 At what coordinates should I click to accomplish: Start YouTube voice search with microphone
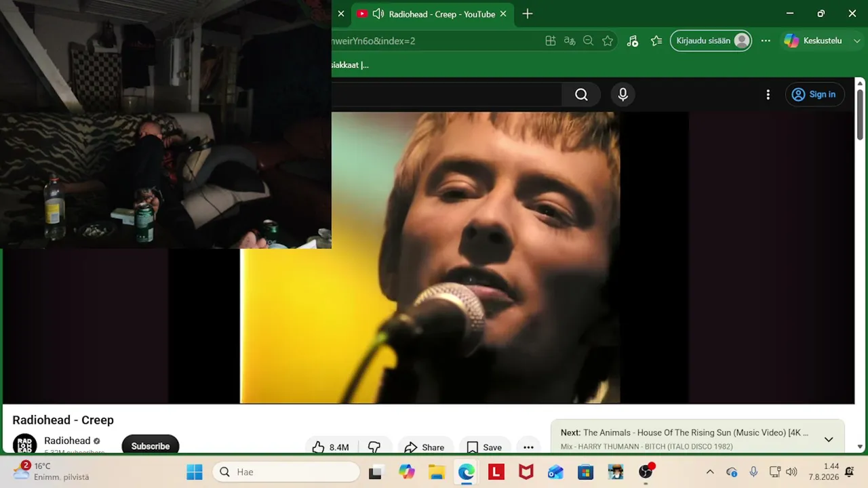623,95
